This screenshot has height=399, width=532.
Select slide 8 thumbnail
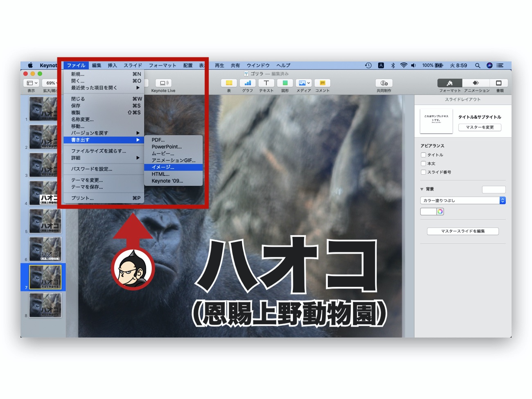45,305
